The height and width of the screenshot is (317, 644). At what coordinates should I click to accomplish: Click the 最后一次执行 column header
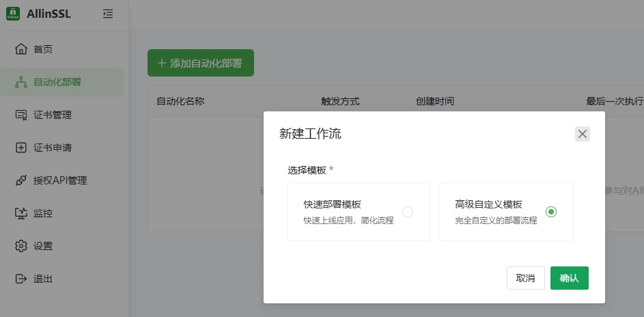(x=615, y=101)
